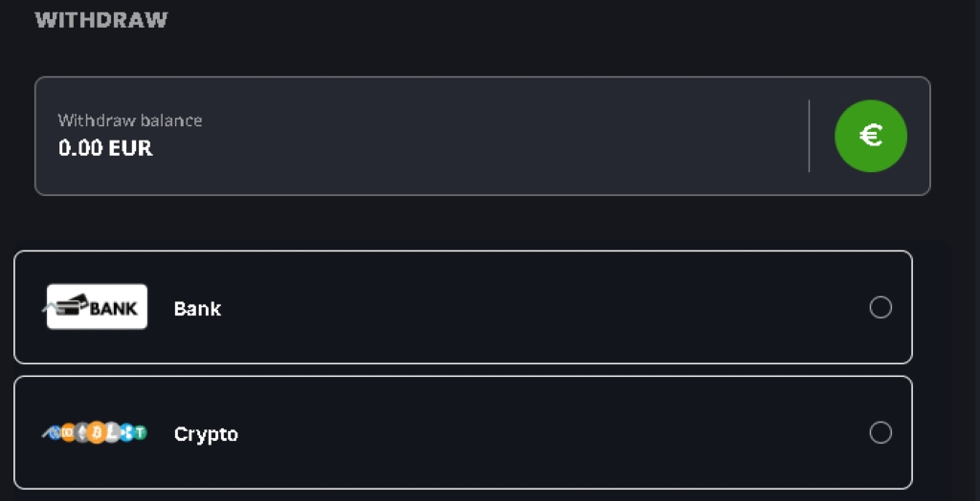Select the Bank radio button
This screenshot has height=501, width=980.
coord(880,307)
